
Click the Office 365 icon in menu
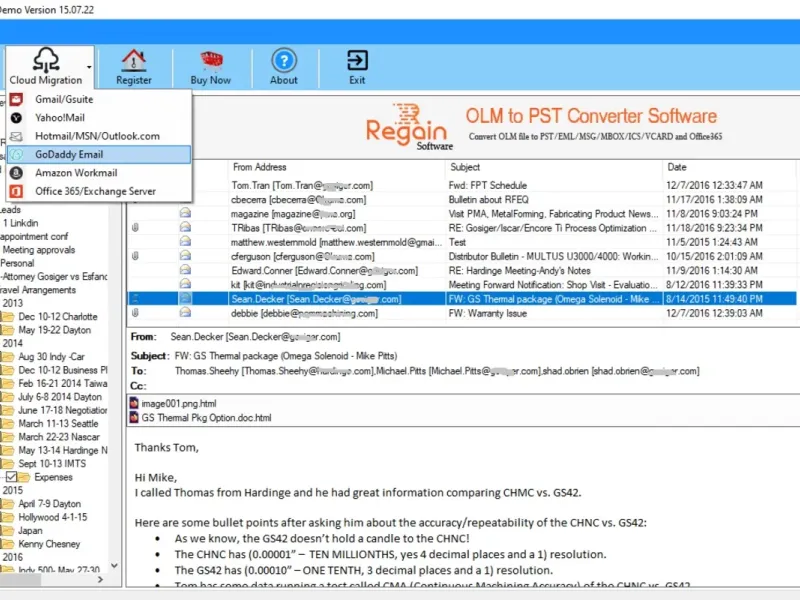pos(16,191)
